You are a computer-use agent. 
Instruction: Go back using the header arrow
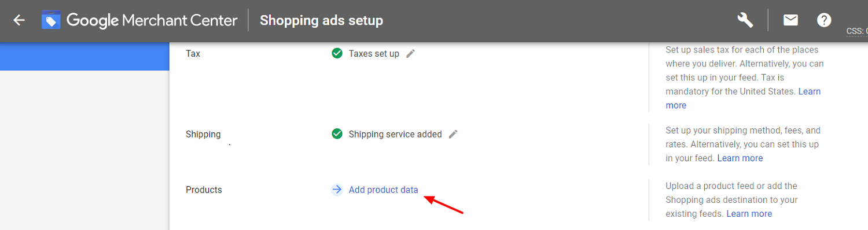(19, 21)
